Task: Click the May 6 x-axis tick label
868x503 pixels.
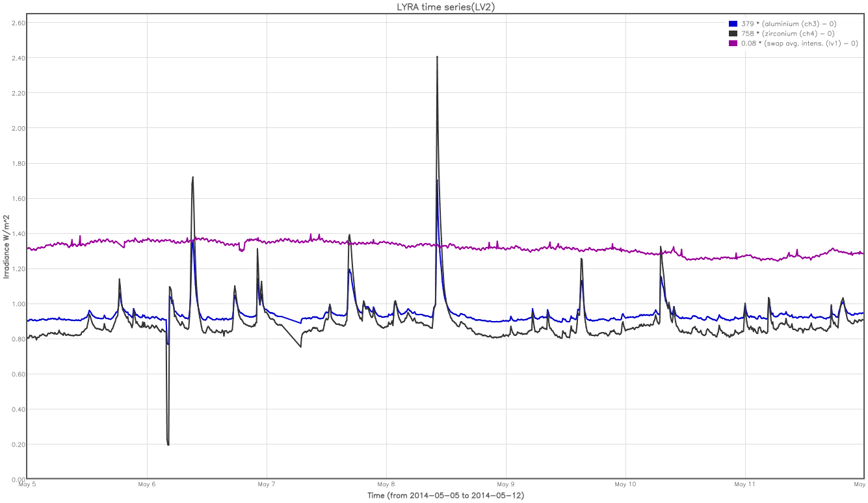Action: coord(147,484)
